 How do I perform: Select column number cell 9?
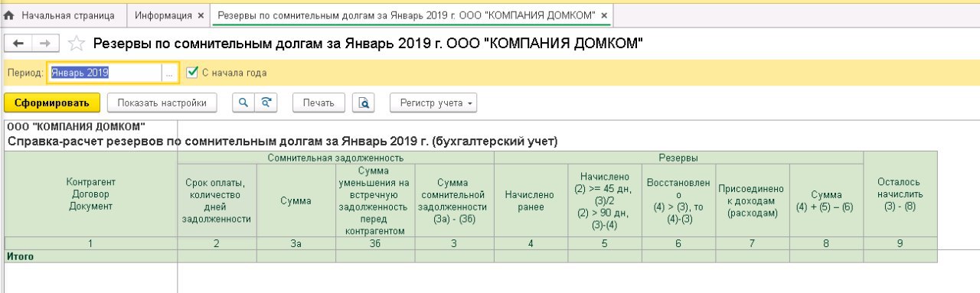point(900,243)
